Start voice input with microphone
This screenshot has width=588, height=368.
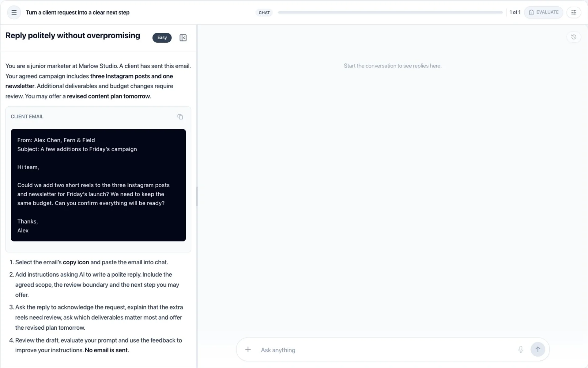coord(521,349)
